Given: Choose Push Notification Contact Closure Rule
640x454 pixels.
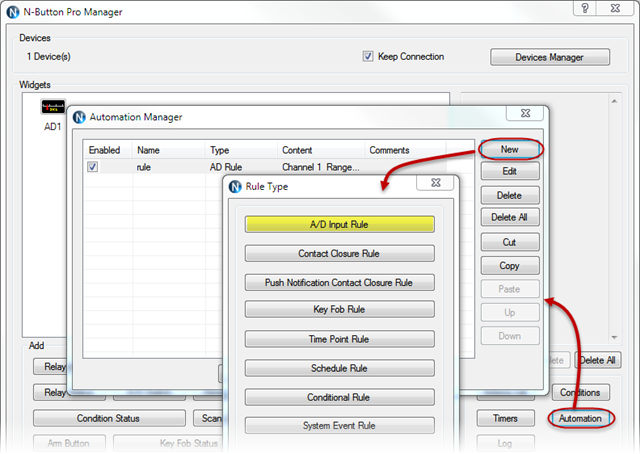Looking at the screenshot, I should (x=339, y=282).
